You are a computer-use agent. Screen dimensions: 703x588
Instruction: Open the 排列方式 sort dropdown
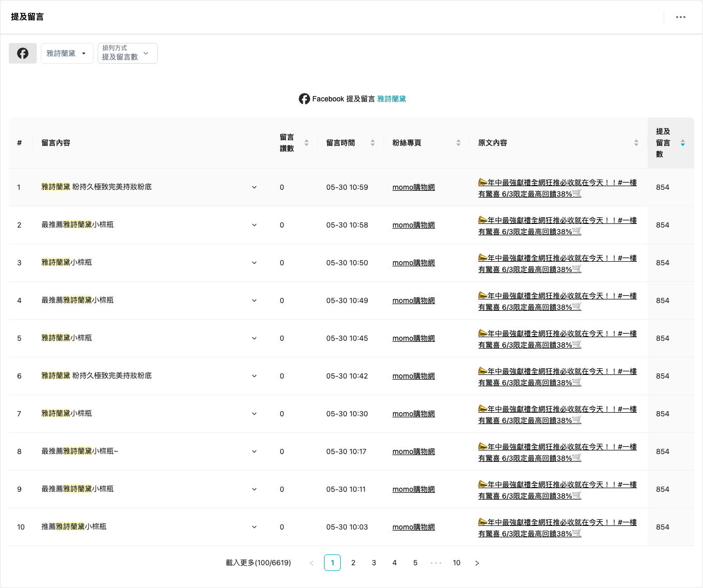pos(128,53)
